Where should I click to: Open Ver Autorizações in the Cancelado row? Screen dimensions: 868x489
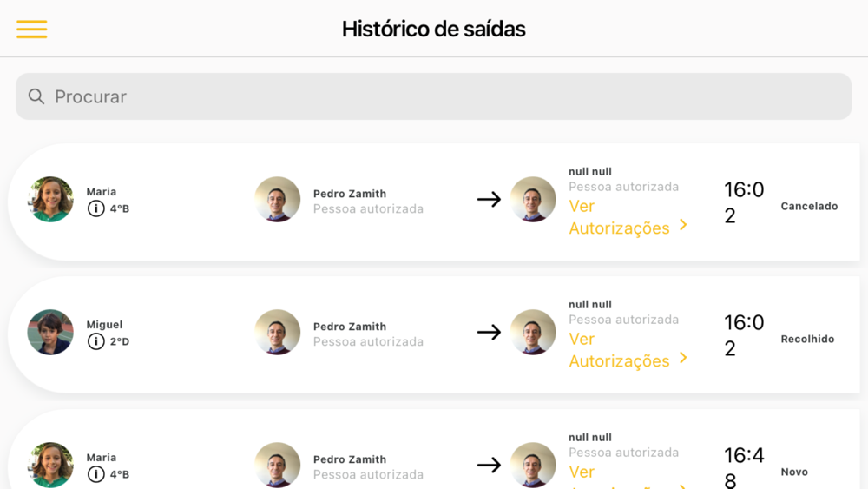pyautogui.click(x=620, y=217)
